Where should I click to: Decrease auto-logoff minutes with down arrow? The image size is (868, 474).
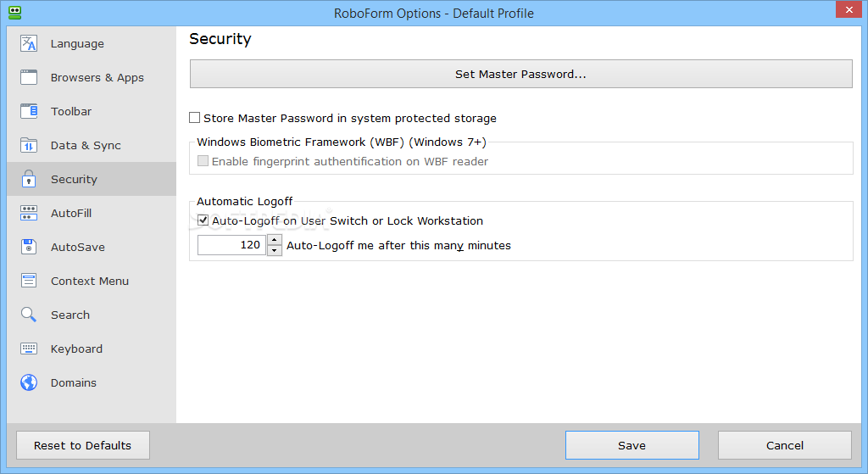tap(275, 250)
